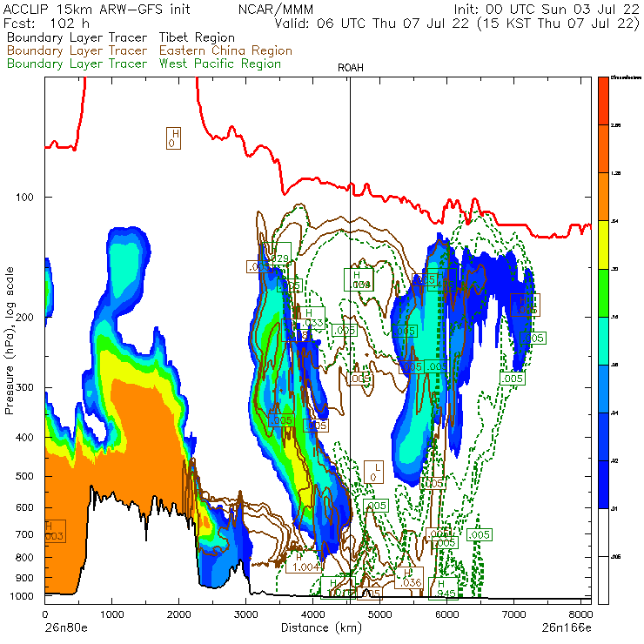Click the '1000' distance tick label on x-axis

(111, 614)
